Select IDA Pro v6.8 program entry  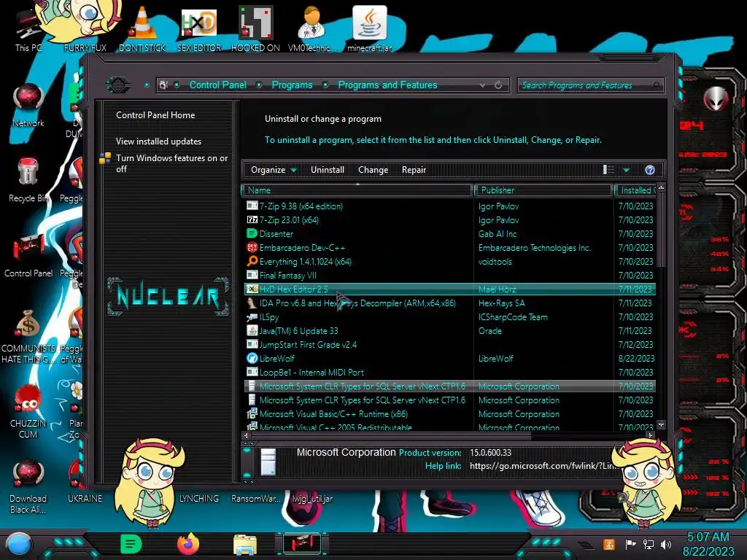coord(449,303)
